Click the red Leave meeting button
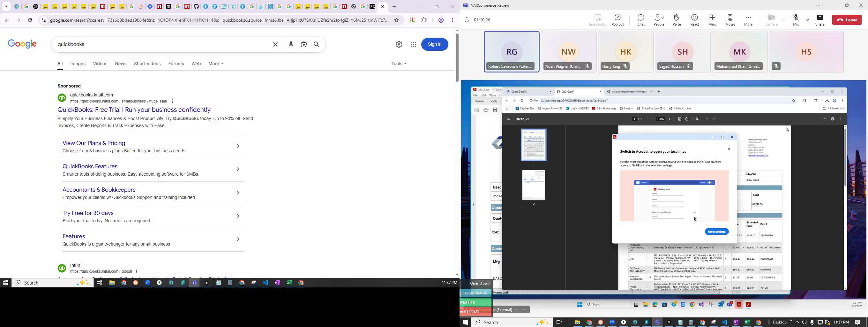868x327 pixels. [846, 20]
